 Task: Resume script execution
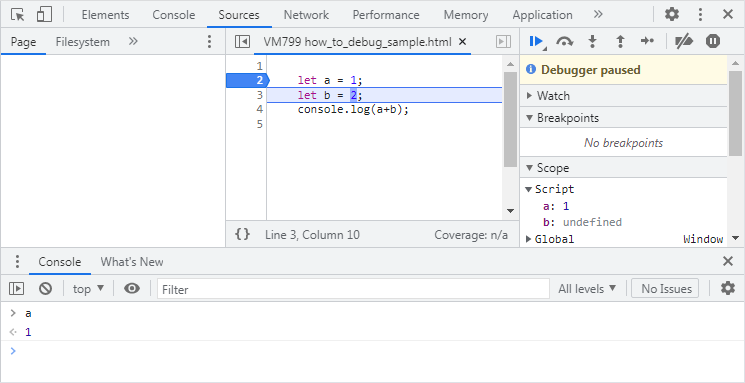[537, 41]
